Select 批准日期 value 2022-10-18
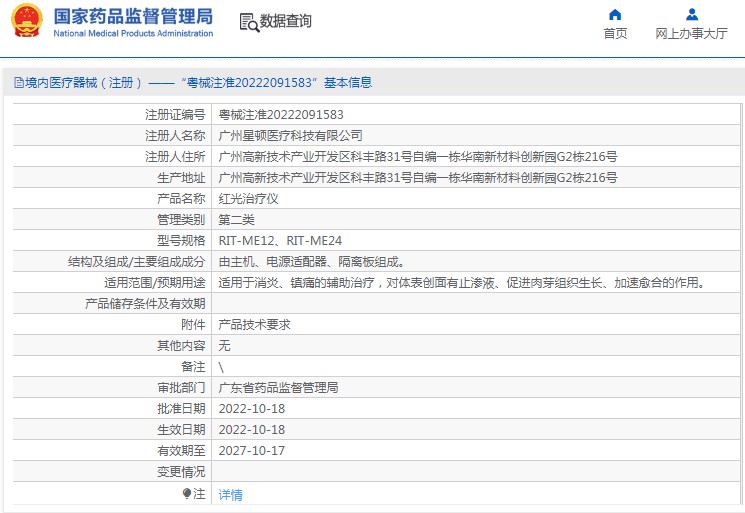 click(x=252, y=409)
